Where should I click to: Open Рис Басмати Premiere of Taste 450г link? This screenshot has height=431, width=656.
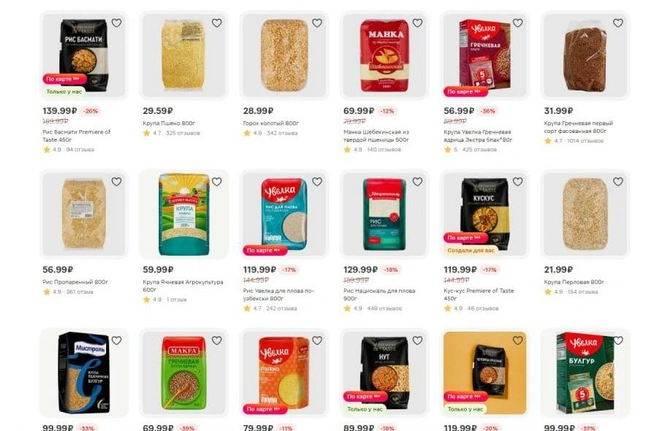(x=77, y=136)
